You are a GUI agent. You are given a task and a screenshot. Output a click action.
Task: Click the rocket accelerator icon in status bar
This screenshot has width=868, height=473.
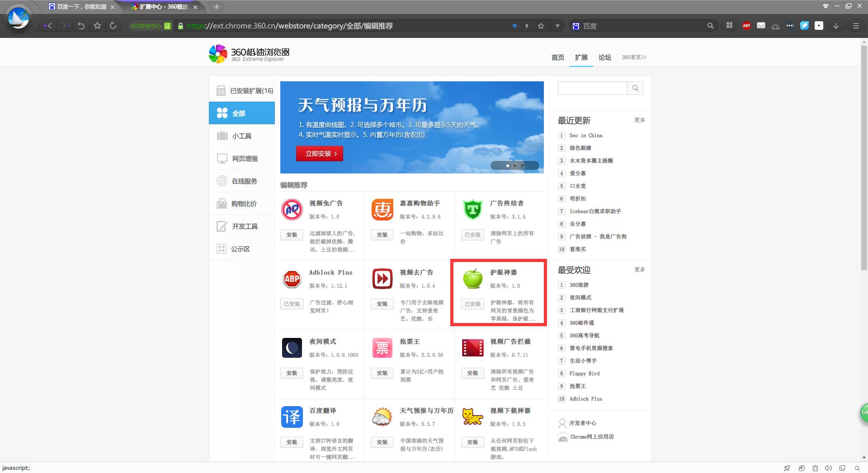787,468
